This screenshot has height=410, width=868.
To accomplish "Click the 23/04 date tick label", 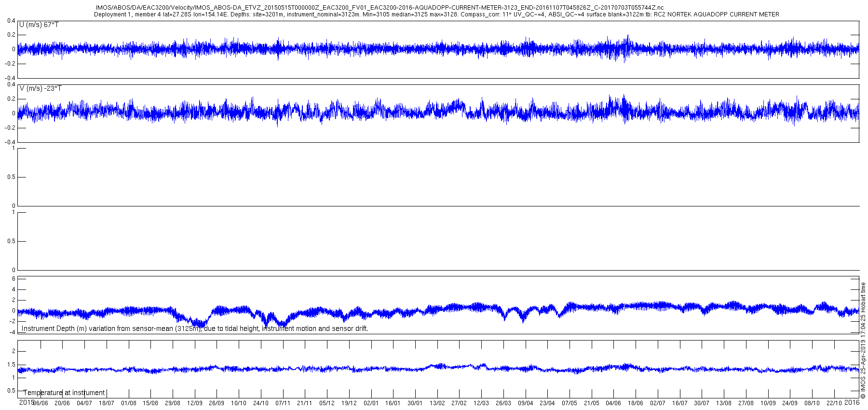I will coord(547,403).
